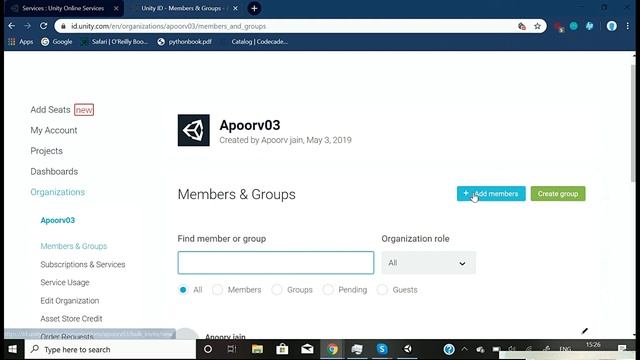
Task: Click the view site information lock icon
Action: coord(63,26)
